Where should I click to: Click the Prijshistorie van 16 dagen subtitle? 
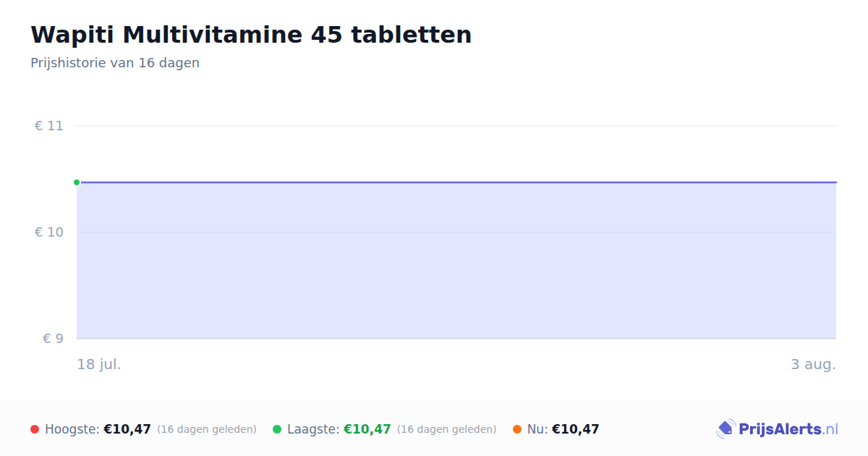point(115,63)
